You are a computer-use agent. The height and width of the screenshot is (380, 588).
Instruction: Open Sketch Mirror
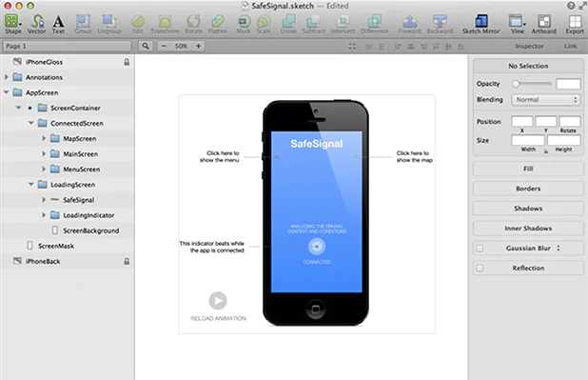point(481,21)
